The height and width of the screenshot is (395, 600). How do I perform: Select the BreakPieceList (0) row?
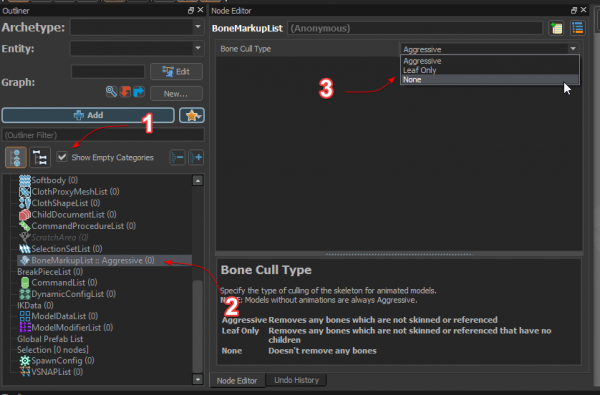pyautogui.click(x=50, y=272)
